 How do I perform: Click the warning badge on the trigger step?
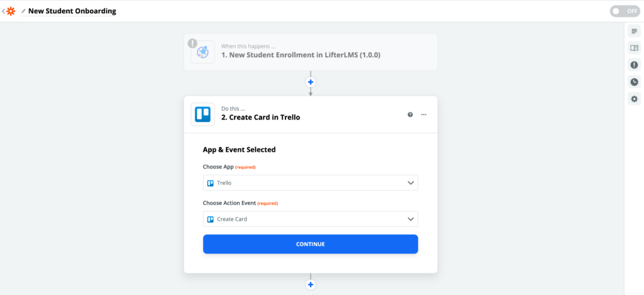[192, 43]
